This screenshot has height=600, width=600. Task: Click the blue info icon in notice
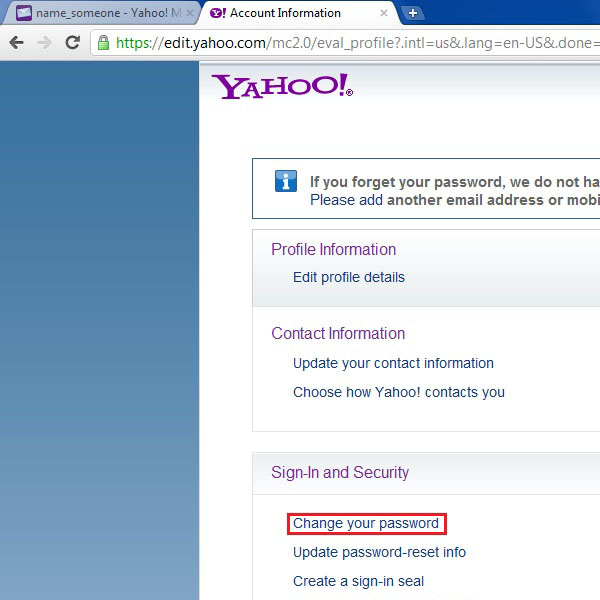tap(286, 181)
